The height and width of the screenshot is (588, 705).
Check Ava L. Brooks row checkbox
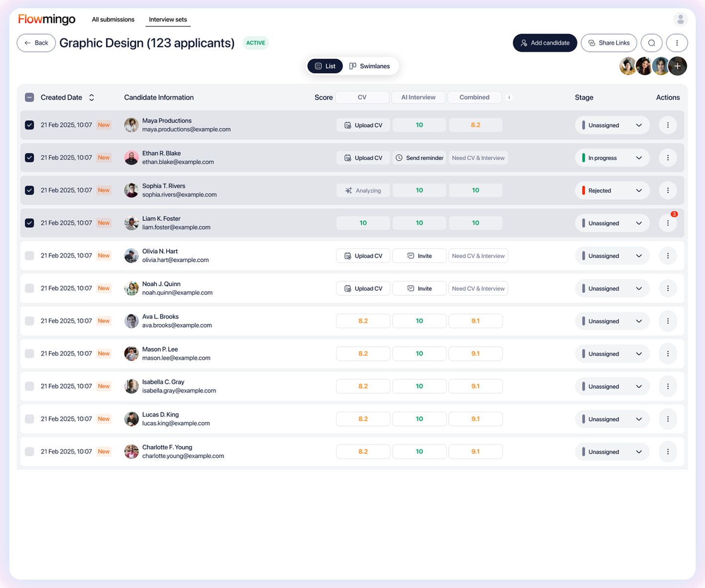tap(29, 321)
